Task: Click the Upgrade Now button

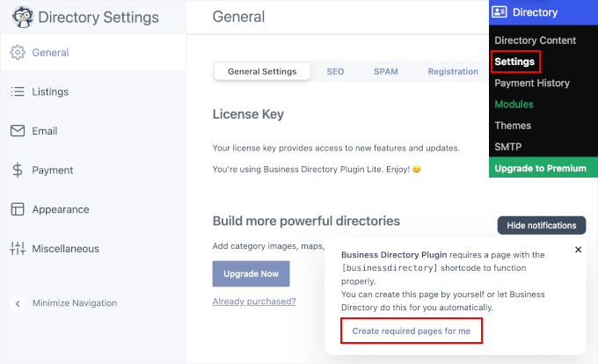Action: point(251,273)
